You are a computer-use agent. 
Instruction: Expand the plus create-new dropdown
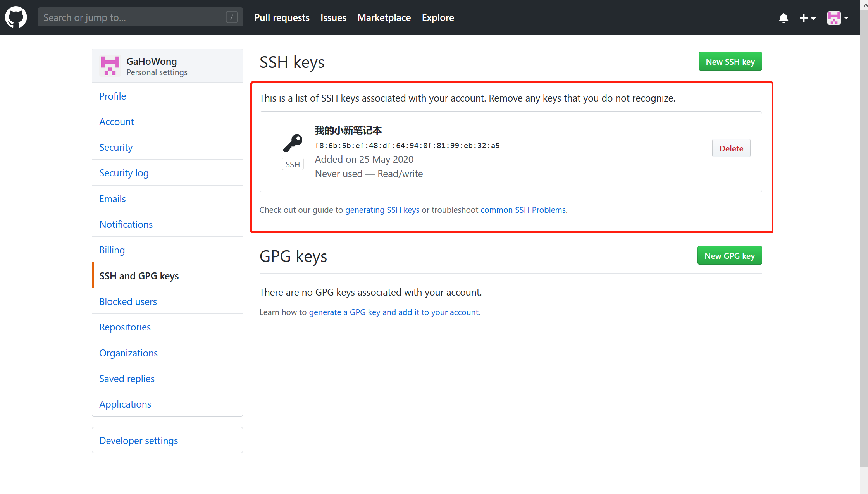pos(808,18)
